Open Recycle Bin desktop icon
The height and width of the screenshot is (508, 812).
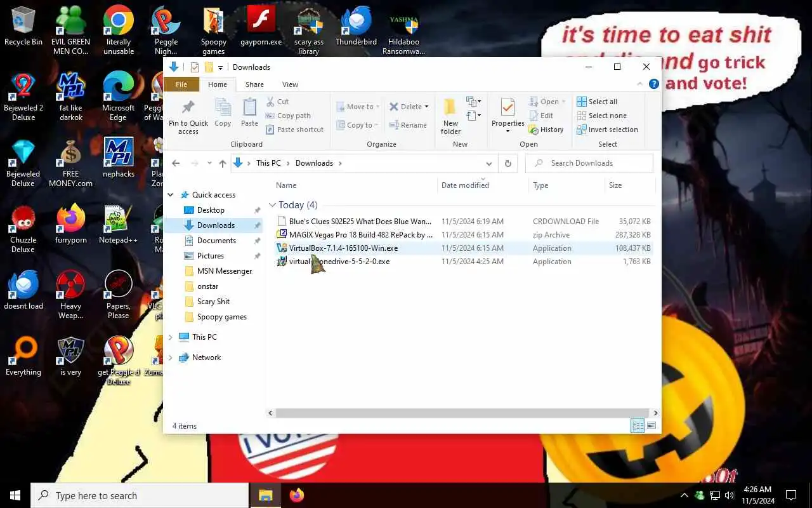coord(23,27)
